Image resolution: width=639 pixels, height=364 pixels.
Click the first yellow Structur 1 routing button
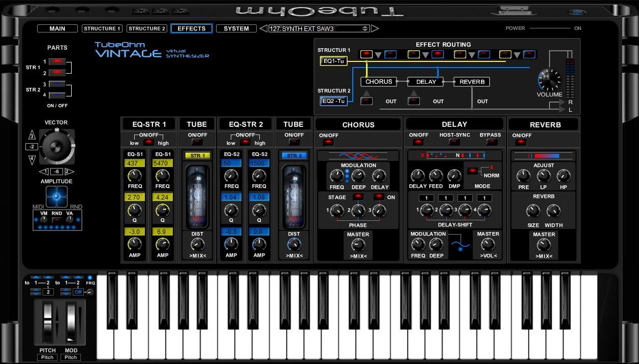pos(367,54)
